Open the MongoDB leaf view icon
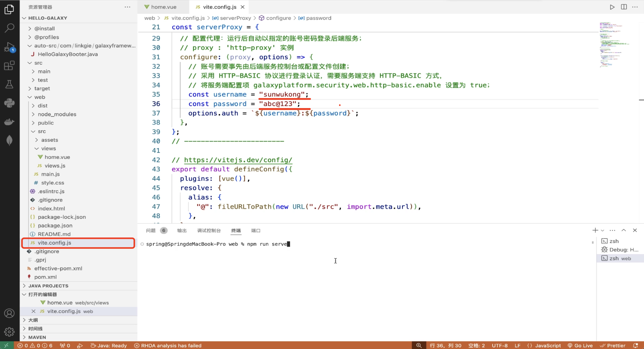 coord(9,140)
